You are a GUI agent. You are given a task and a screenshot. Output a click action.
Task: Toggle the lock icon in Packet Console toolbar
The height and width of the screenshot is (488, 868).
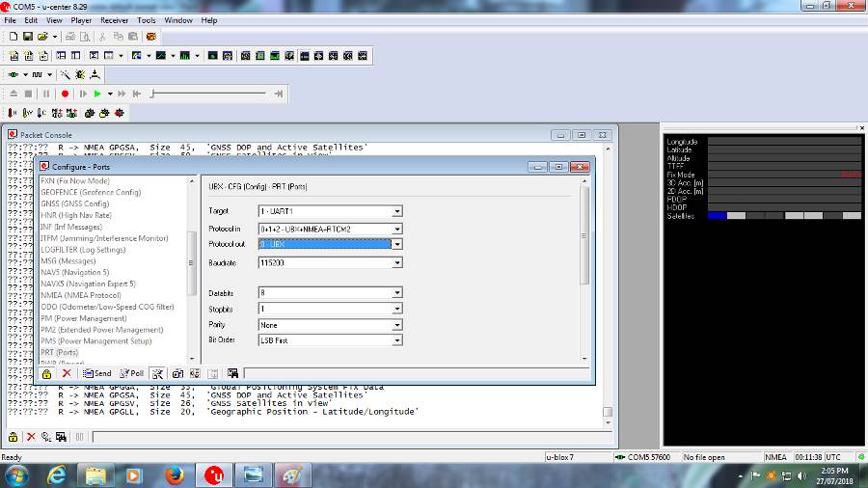pyautogui.click(x=14, y=437)
